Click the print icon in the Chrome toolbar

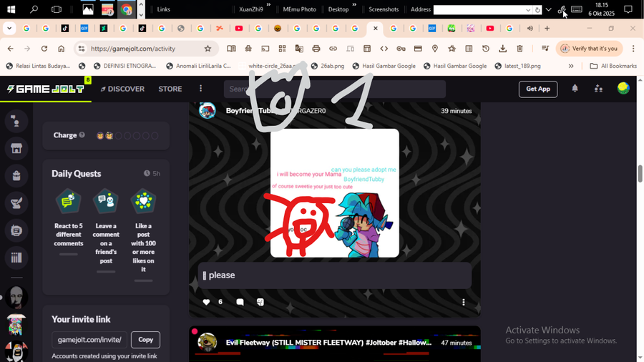point(316,49)
